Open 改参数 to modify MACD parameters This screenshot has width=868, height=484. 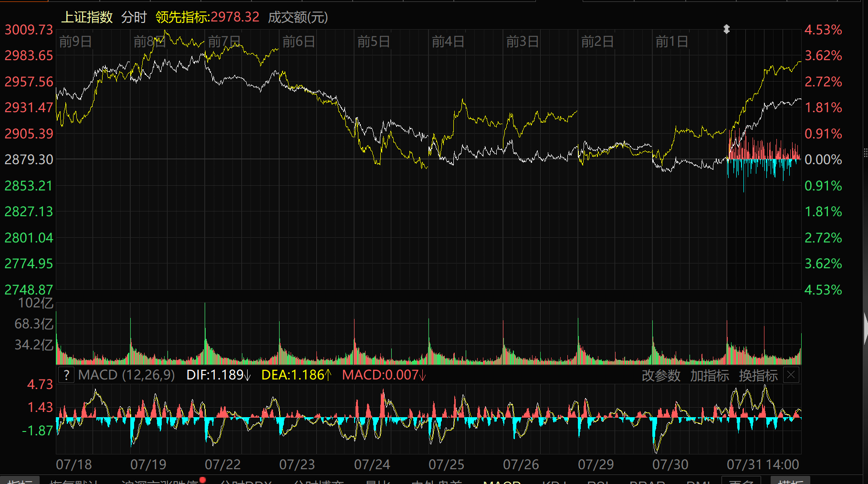tap(661, 376)
